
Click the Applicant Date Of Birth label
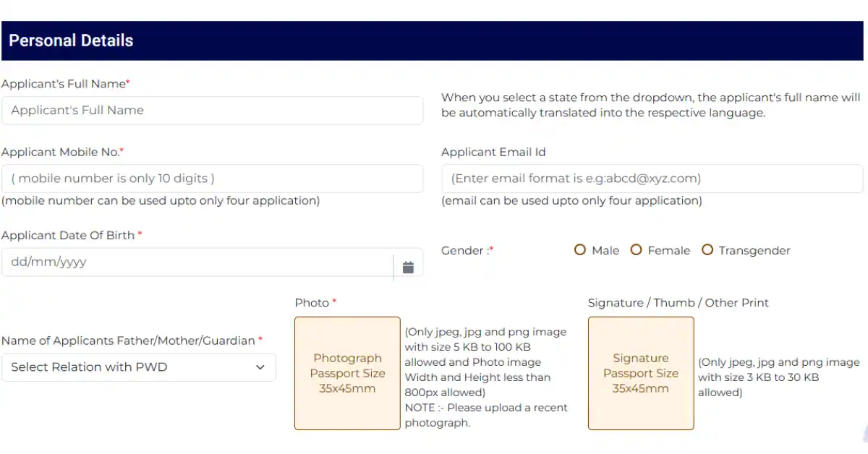72,235
